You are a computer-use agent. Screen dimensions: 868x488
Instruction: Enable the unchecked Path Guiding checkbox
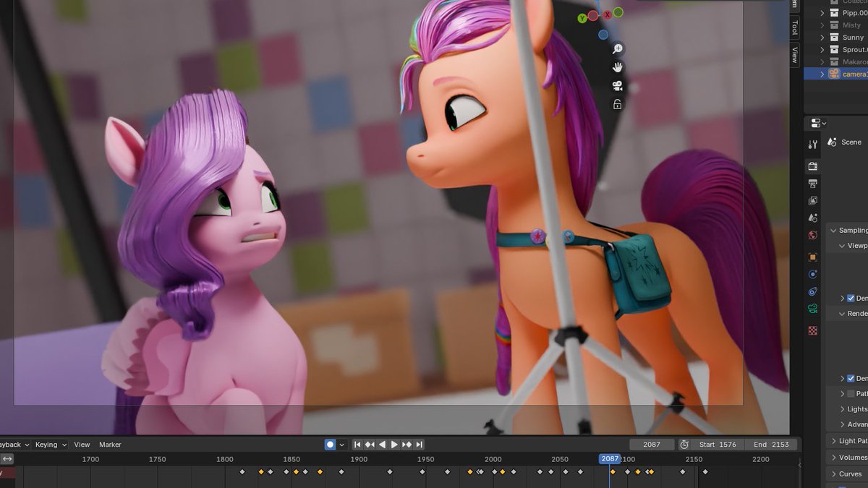(851, 393)
